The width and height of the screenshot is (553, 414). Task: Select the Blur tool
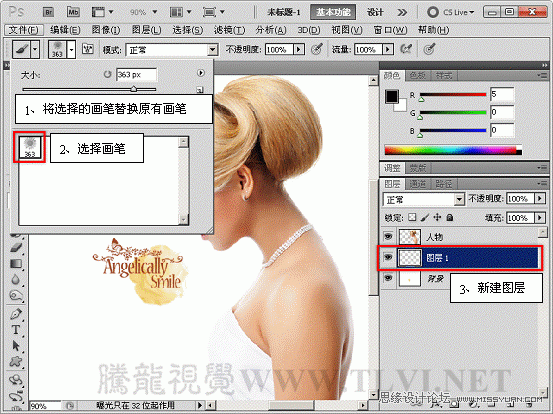[x=16, y=280]
